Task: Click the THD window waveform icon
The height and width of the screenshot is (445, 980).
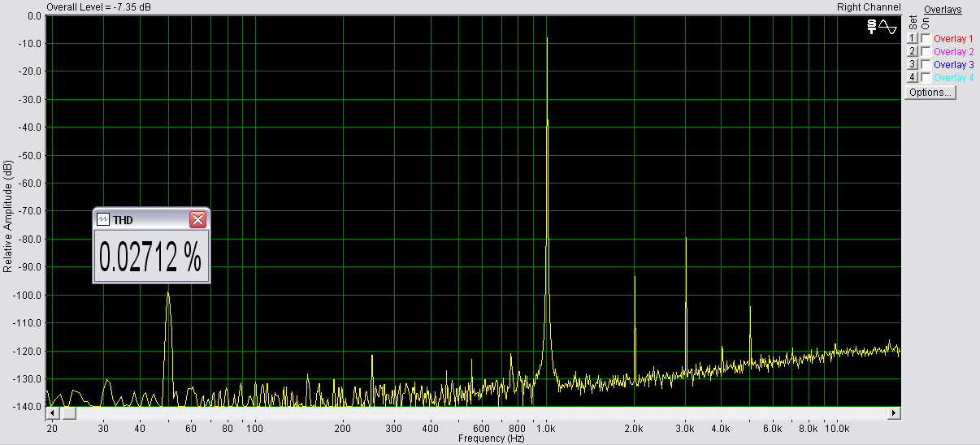Action: (103, 219)
